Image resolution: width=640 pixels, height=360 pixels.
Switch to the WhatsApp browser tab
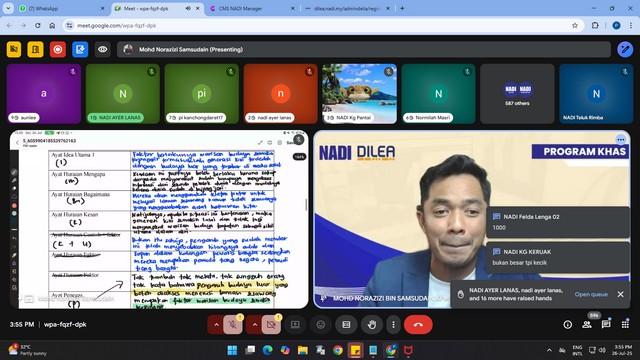(x=62, y=8)
